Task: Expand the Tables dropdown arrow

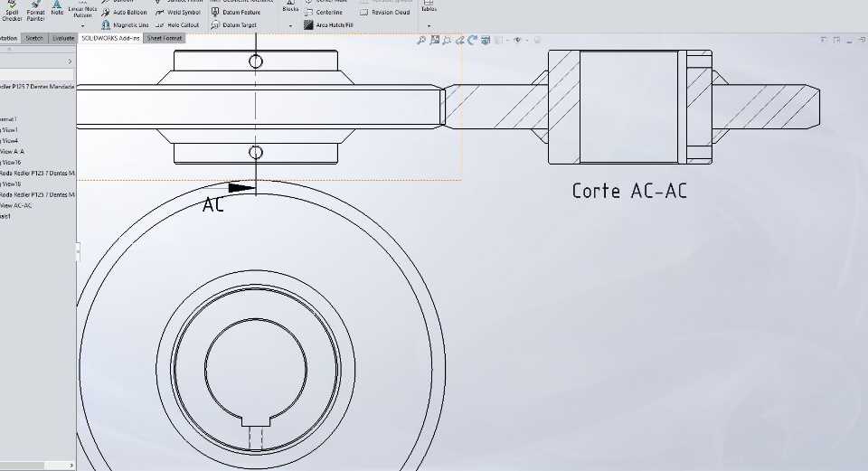Action: click(429, 26)
